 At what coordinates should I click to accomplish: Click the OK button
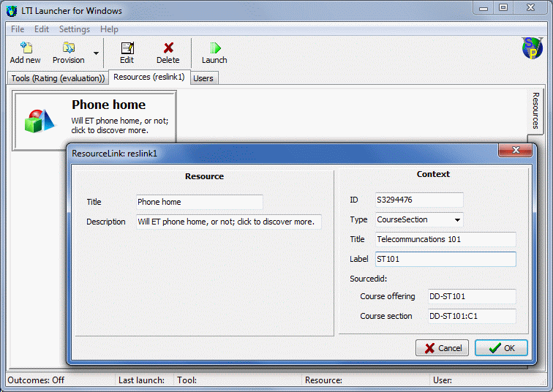pos(501,348)
